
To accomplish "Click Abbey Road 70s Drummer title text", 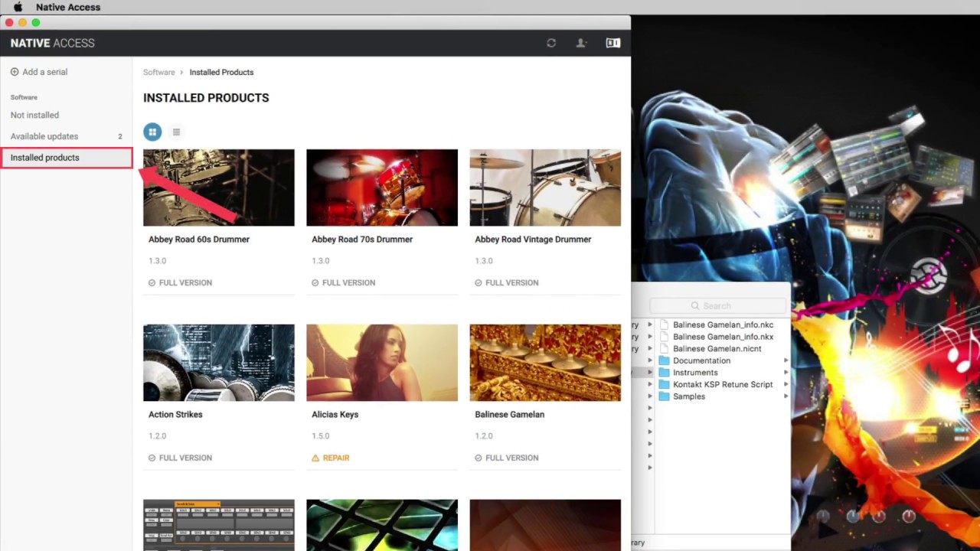I will click(x=362, y=239).
